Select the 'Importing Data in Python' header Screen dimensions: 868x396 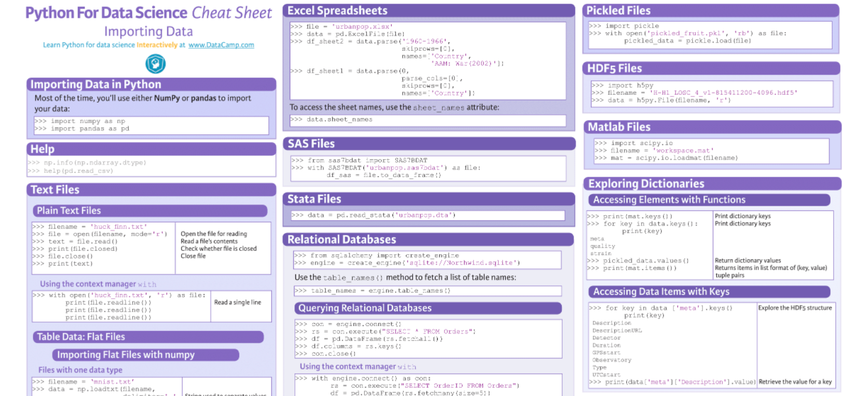(x=151, y=84)
